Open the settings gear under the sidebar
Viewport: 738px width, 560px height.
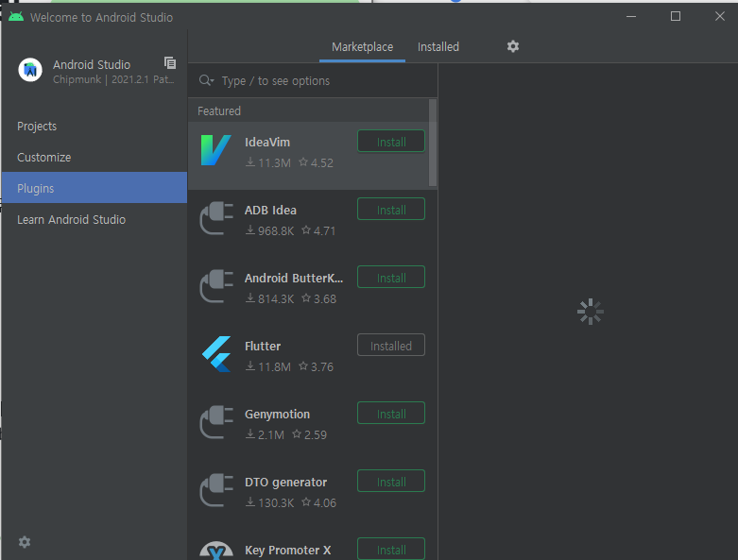click(x=25, y=542)
